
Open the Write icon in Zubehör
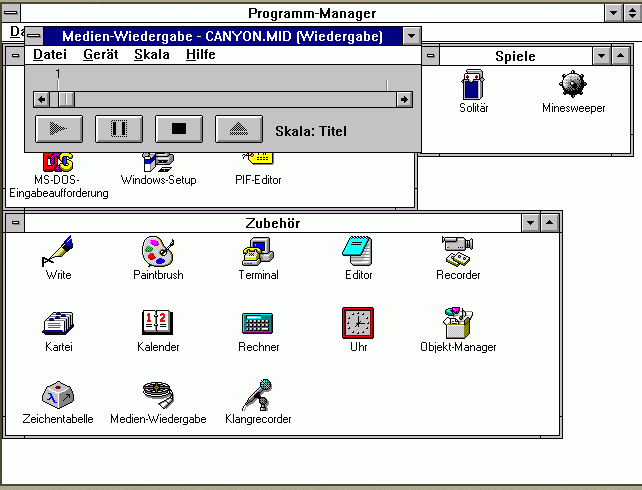[x=58, y=251]
